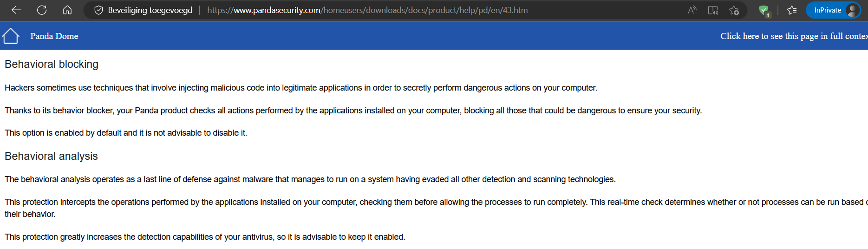Image resolution: width=868 pixels, height=249 pixels.
Task: Click the sentence about option enabled by default
Action: point(126,133)
